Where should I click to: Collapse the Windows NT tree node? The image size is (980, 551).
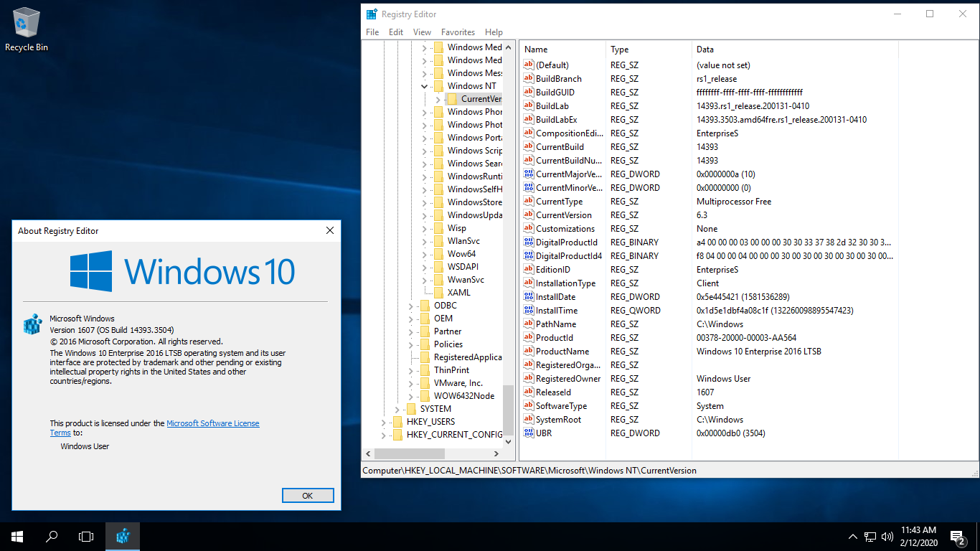[424, 86]
